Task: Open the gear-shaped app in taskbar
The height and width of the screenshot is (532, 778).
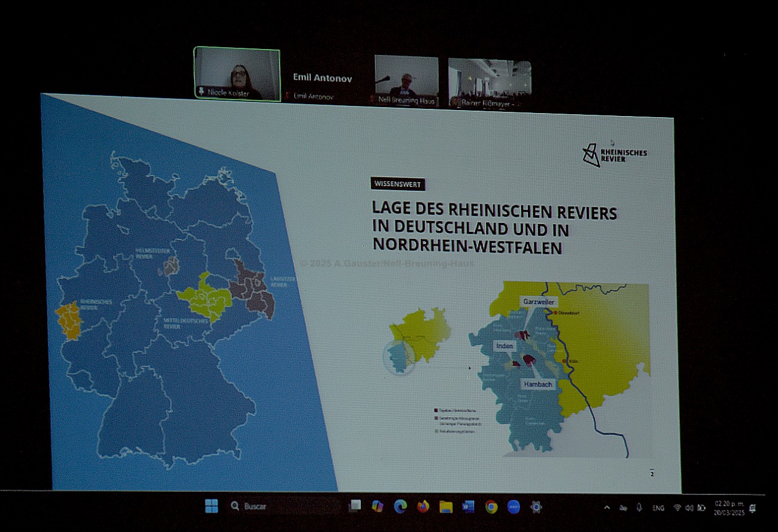Action: click(x=536, y=507)
